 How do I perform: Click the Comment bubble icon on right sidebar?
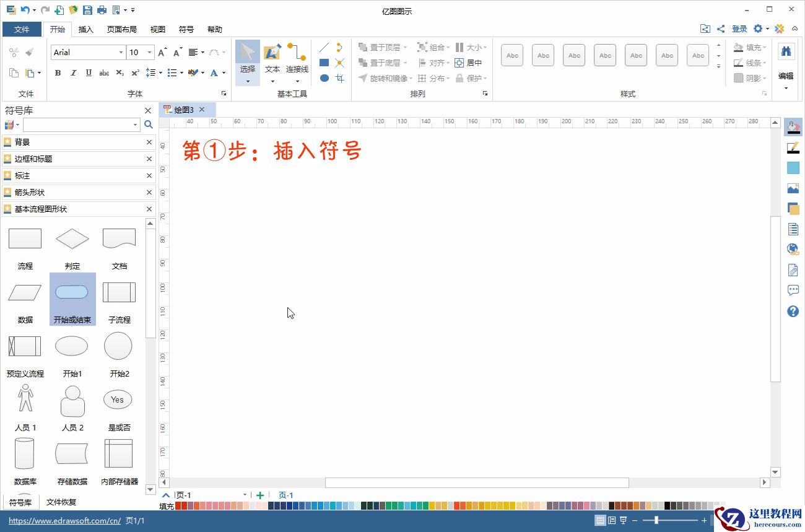pos(793,290)
